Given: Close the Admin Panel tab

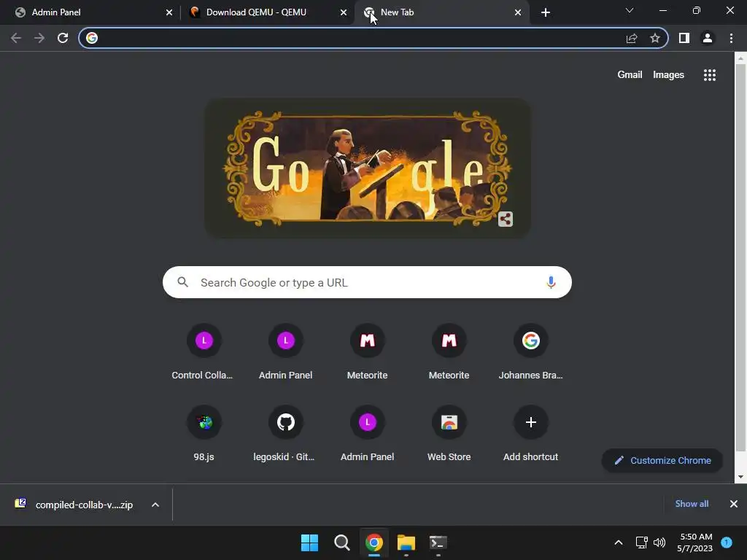Looking at the screenshot, I should click(x=169, y=12).
